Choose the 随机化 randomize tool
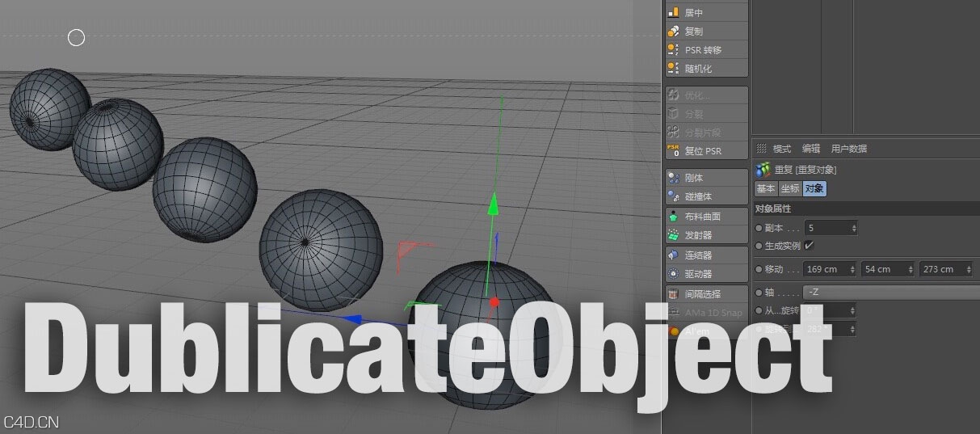Viewport: 980px width, 434px height. coord(706,68)
